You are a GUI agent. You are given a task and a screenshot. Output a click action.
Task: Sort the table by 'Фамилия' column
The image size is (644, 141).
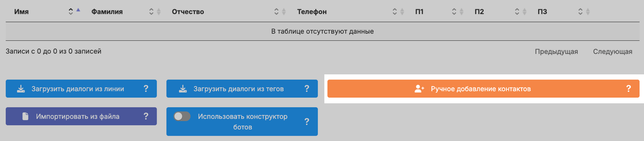[x=107, y=12]
